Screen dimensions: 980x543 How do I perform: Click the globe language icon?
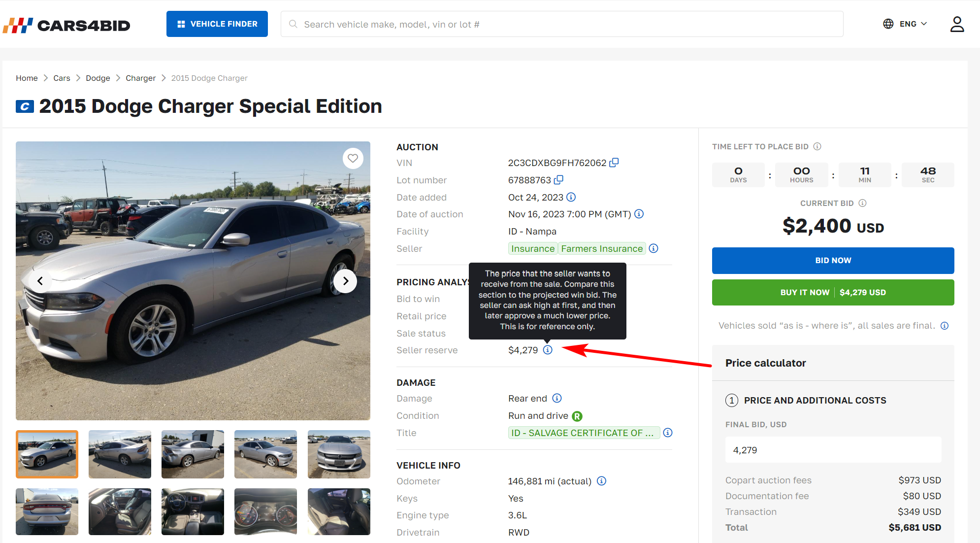[888, 24]
